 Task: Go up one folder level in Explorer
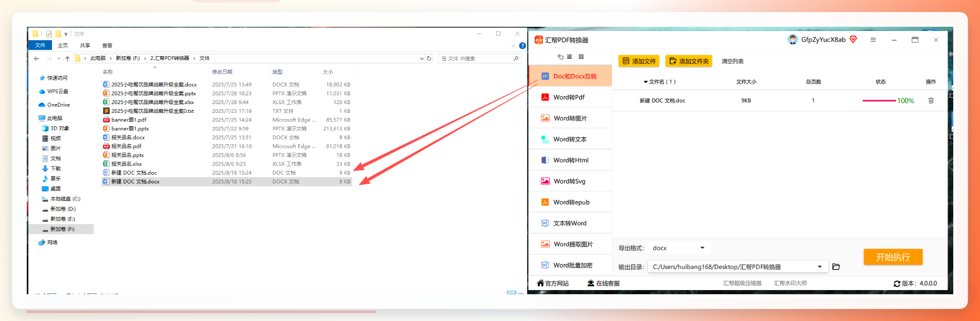[67, 59]
